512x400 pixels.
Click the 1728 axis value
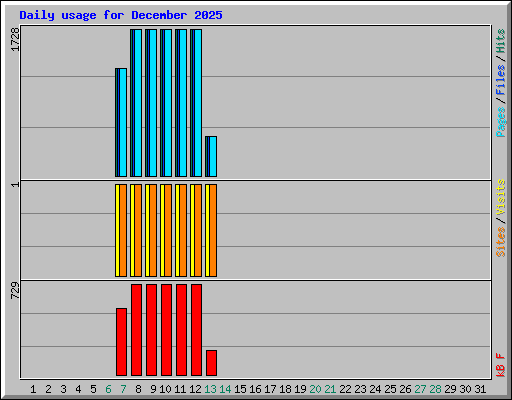[x=15, y=39]
